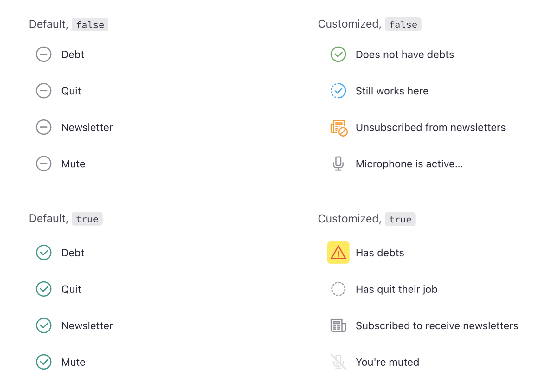Click the teal checkmark next to Debt
Image resolution: width=554 pixels, height=392 pixels.
[44, 253]
